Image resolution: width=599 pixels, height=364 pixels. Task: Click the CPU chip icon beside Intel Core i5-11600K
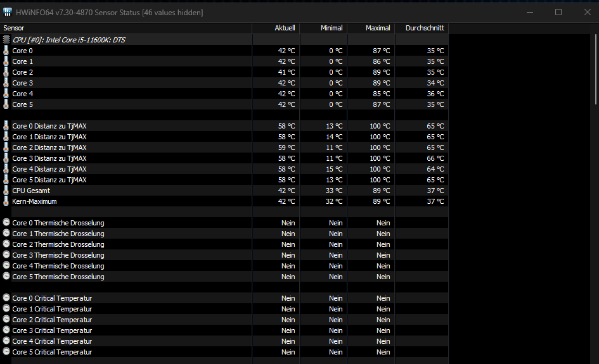6,39
